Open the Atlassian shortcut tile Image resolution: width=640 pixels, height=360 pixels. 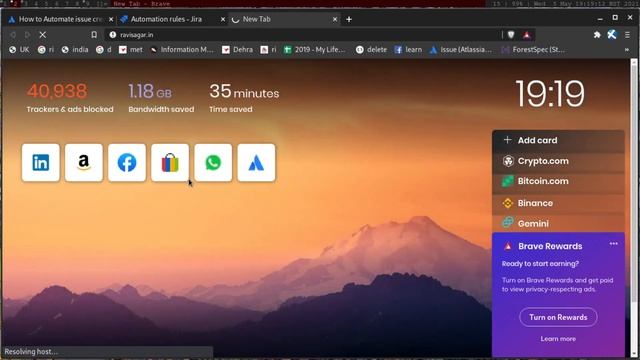click(256, 162)
